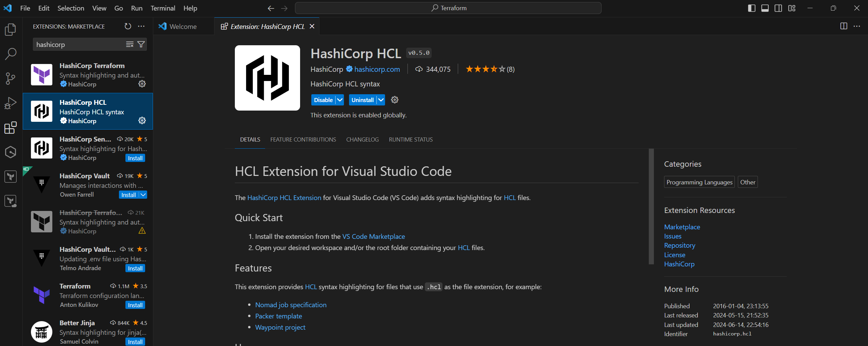The image size is (868, 346).
Task: Go back using the navigation arrow
Action: (x=271, y=8)
